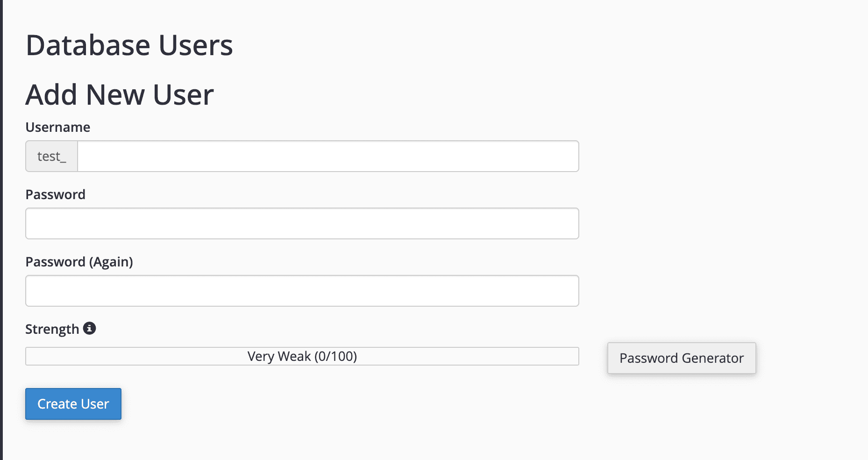Viewport: 868px width, 460px height.
Task: Click the Add New User heading
Action: coord(120,94)
